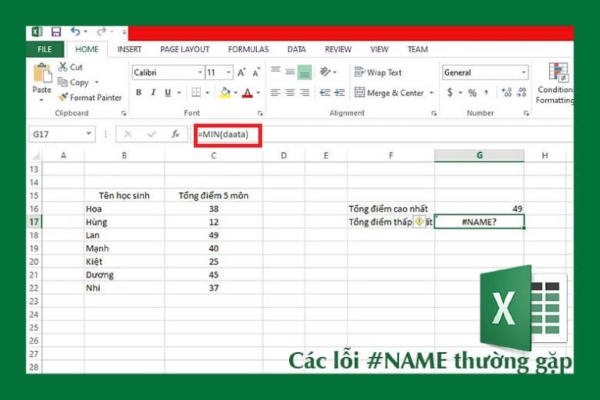Click the Copy button in Clipboard group

[x=78, y=82]
